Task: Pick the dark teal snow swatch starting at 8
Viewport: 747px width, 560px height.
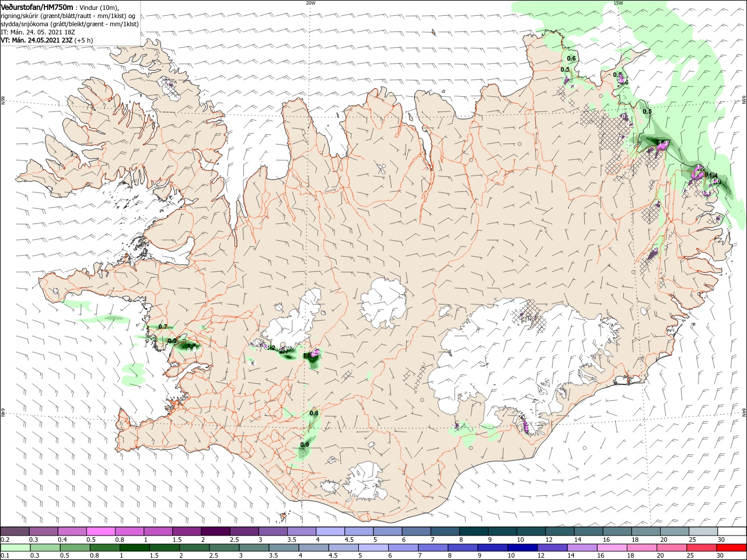Action: pyautogui.click(x=473, y=531)
